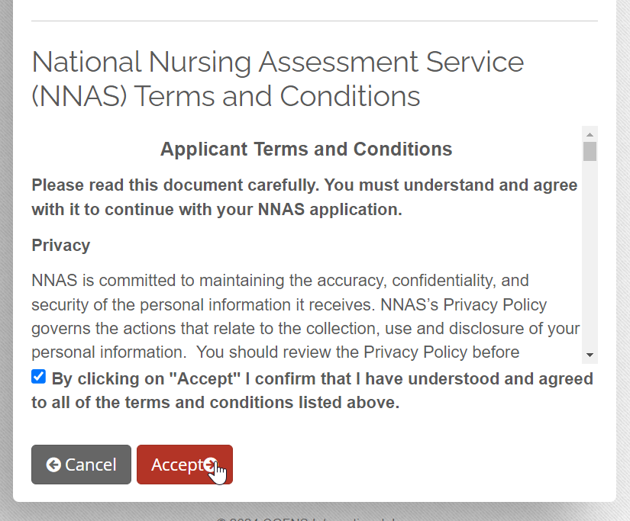Click the scroll-up arrow of terms box
This screenshot has height=521, width=630.
click(x=590, y=134)
